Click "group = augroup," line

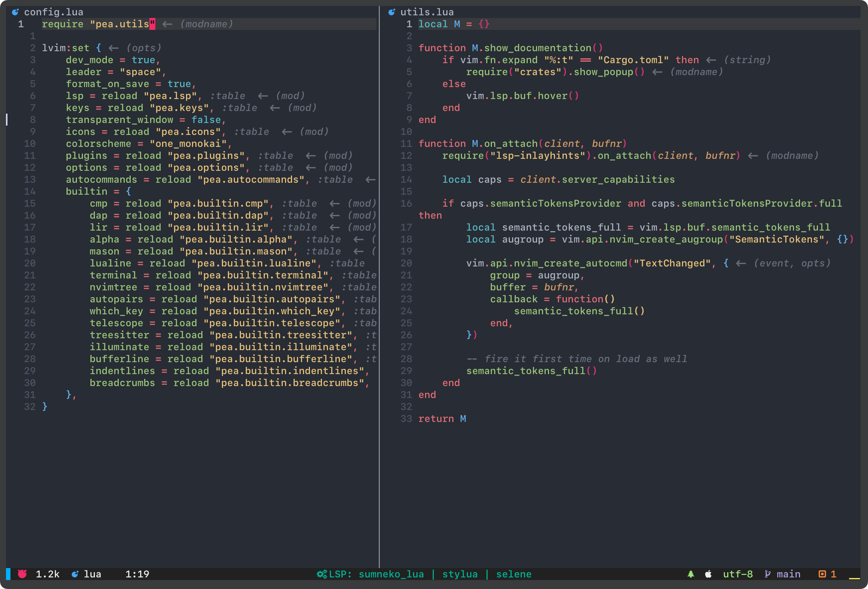[538, 275]
